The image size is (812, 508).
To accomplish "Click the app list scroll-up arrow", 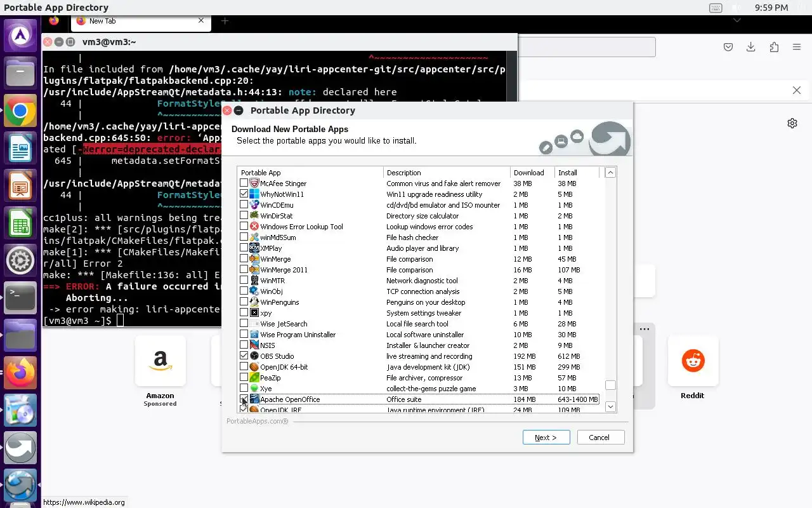I will click(x=610, y=173).
